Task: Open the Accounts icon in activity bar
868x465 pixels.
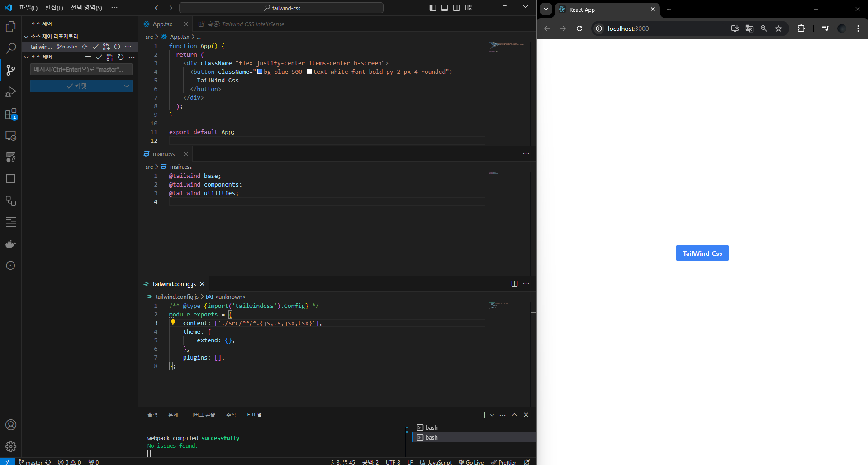Action: (11, 425)
